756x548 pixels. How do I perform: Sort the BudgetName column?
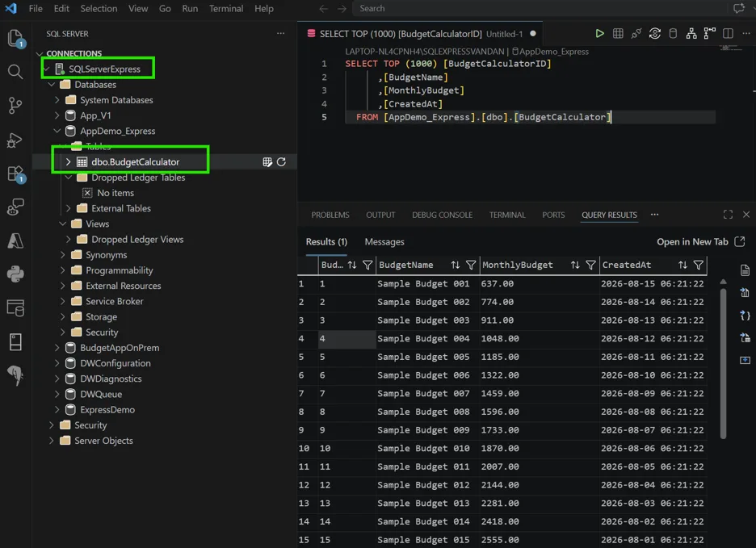pos(456,265)
